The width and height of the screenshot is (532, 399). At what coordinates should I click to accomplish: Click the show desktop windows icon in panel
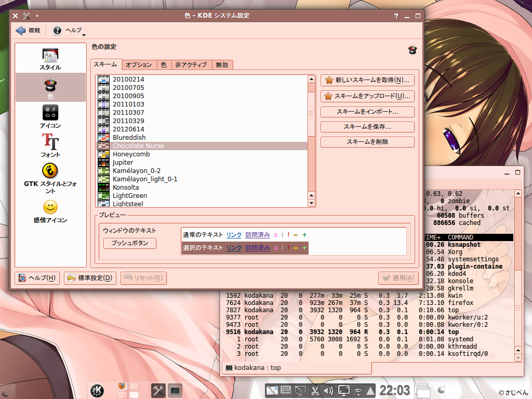point(422,391)
